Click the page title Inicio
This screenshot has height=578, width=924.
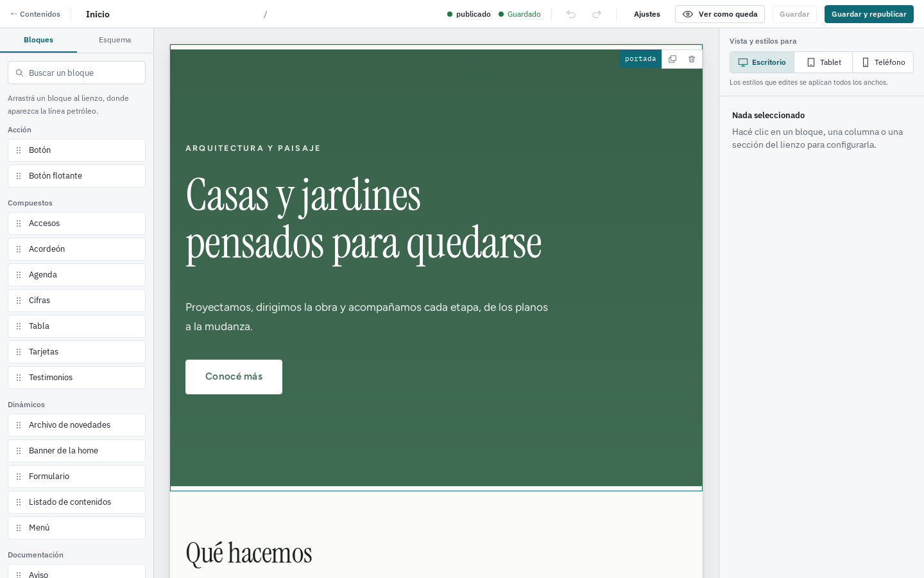(x=98, y=14)
